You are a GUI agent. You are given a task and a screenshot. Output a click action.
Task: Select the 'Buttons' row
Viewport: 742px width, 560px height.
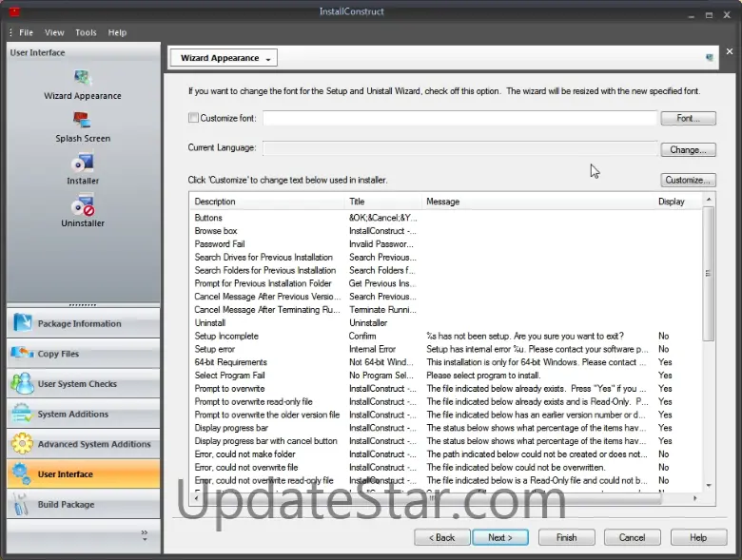point(446,218)
